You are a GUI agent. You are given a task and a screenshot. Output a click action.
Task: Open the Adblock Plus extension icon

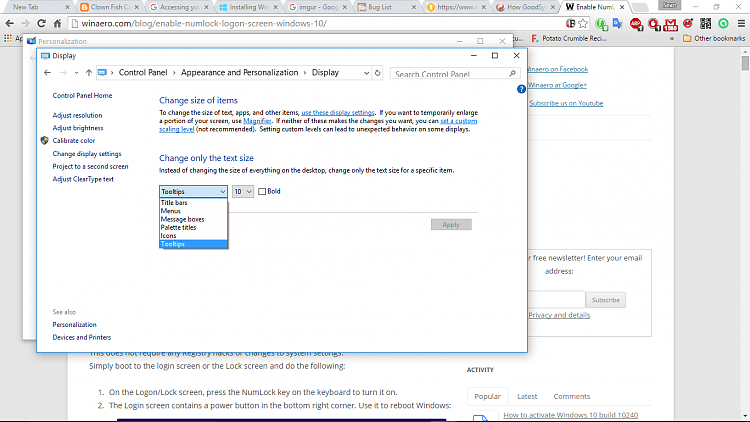tap(636, 24)
